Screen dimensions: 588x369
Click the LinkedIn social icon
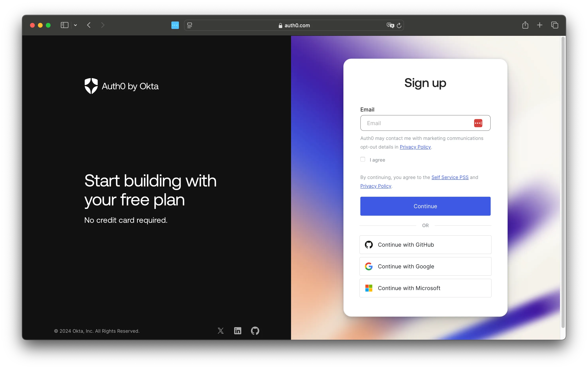pyautogui.click(x=238, y=331)
